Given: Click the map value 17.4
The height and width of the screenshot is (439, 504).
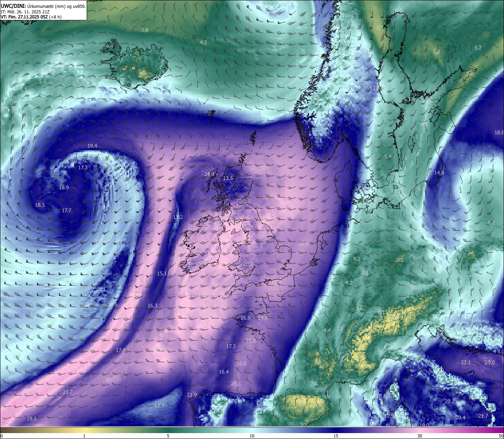Looking at the screenshot, I should [120, 350].
